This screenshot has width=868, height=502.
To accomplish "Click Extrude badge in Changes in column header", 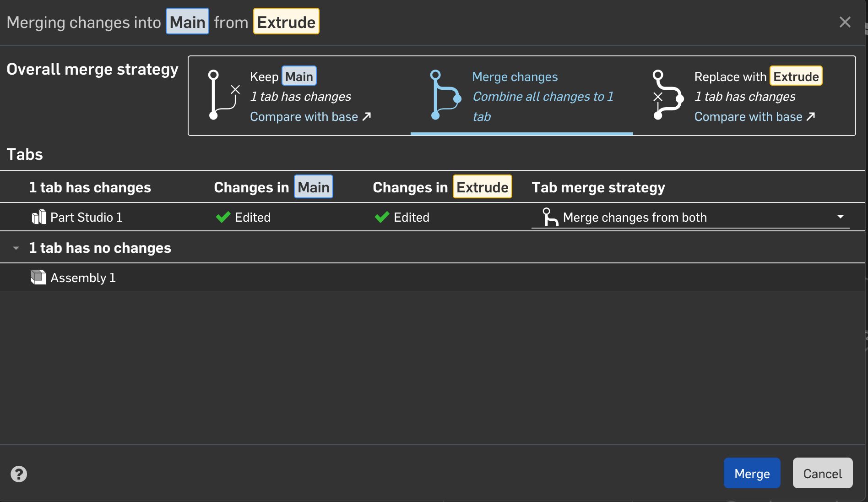I will (x=483, y=187).
